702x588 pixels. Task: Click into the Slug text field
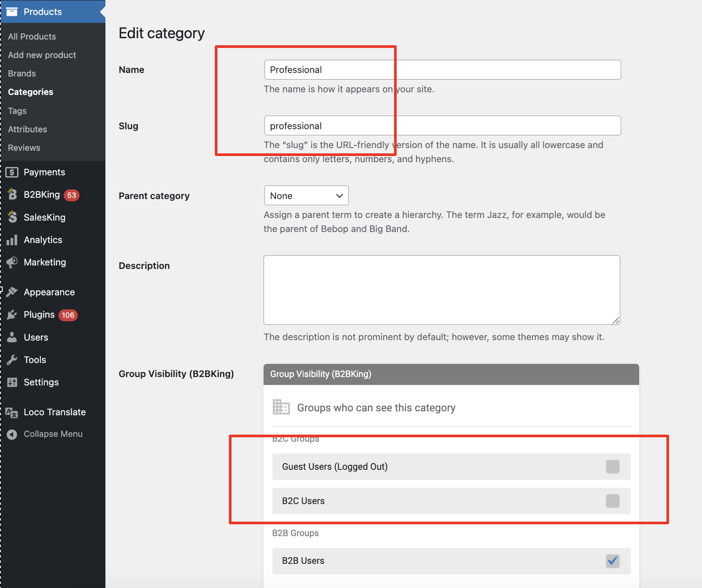point(442,126)
